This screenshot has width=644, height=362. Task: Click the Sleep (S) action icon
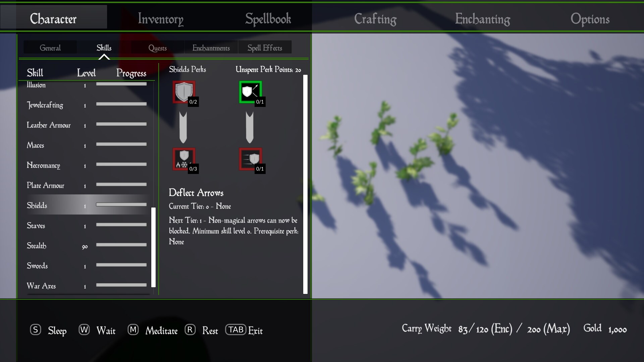36,330
